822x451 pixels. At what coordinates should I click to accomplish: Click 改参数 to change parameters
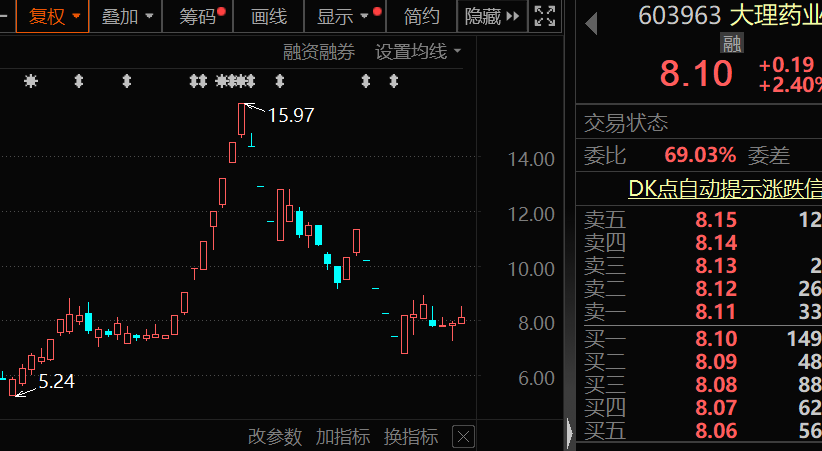(x=275, y=436)
